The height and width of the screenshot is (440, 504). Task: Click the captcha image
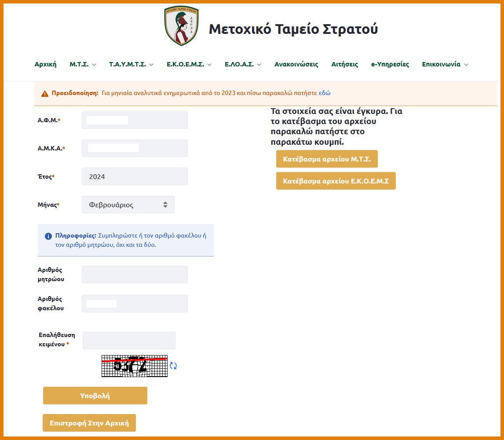click(x=135, y=366)
